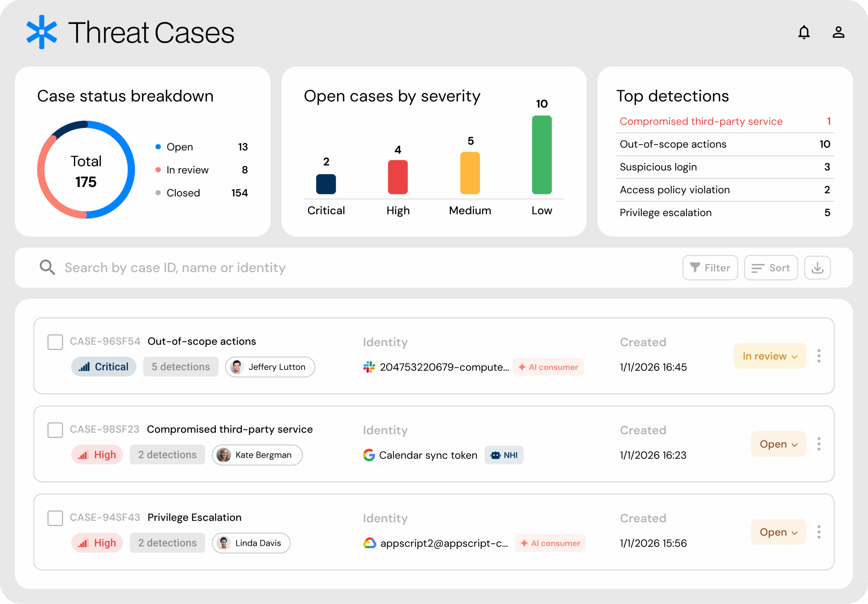Open more options for CASE-96SF54
The width and height of the screenshot is (868, 604).
pyautogui.click(x=819, y=356)
